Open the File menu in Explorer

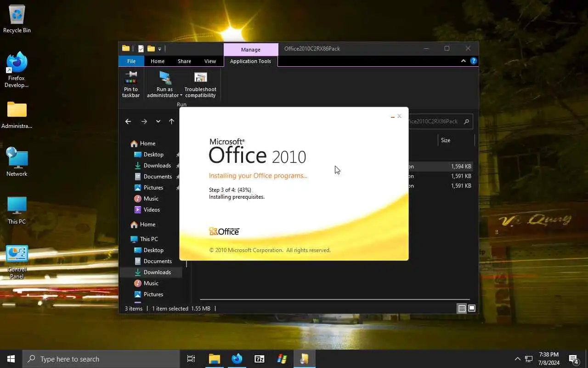[131, 61]
